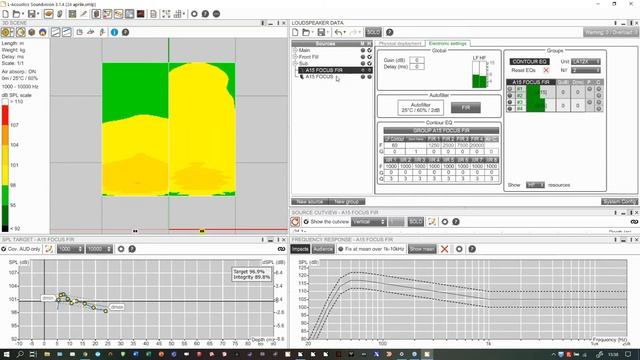Click the Autofilter 25°C / 60% / 2dB box
The height and width of the screenshot is (360, 640).
(421, 108)
